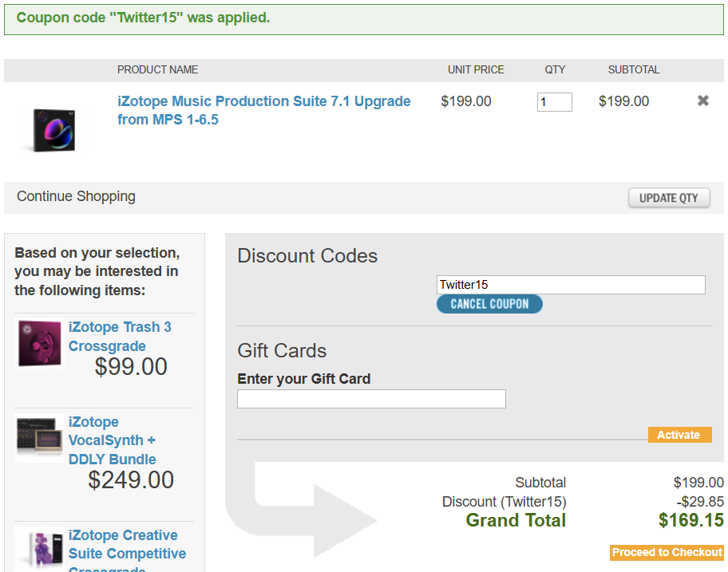Go back via Continue Shopping link
728x572 pixels.
point(76,196)
